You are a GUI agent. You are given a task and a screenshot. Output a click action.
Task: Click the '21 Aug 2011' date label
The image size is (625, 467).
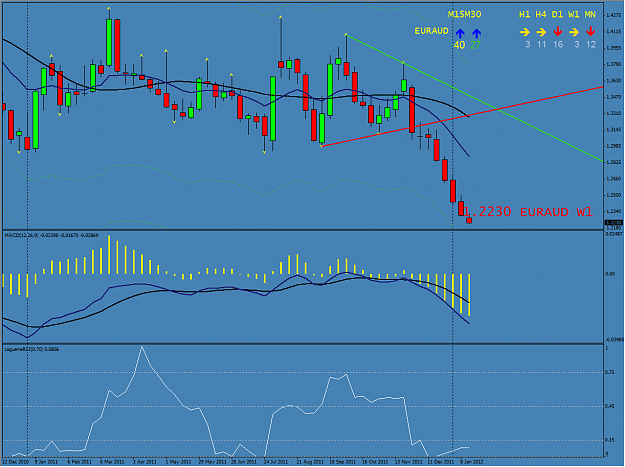coord(311,462)
